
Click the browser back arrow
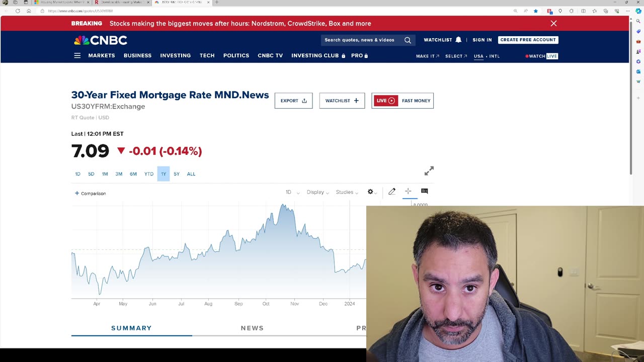pyautogui.click(x=7, y=11)
